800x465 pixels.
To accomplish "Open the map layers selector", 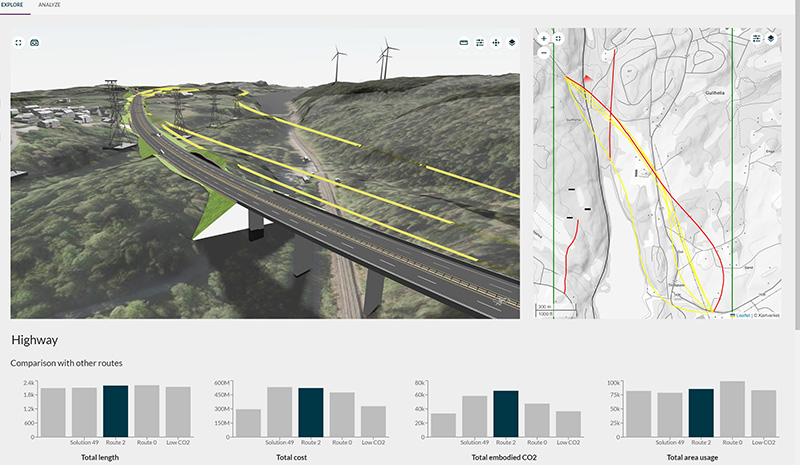I will [772, 38].
